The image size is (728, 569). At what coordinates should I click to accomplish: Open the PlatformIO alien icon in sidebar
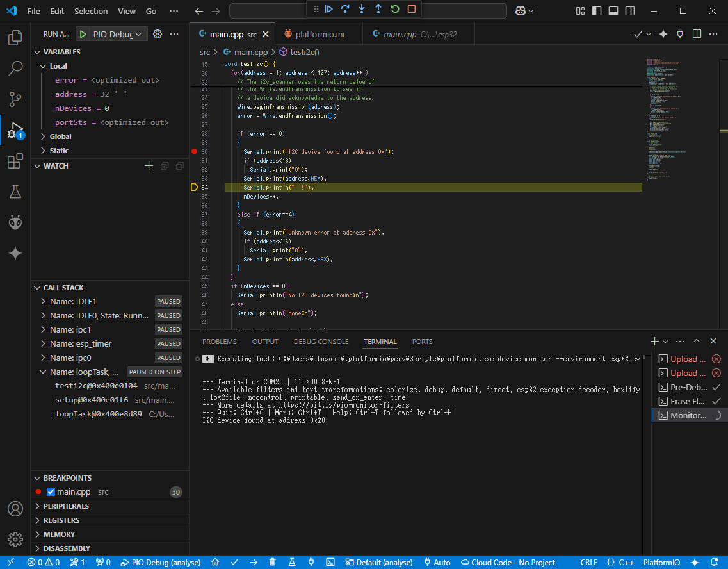(15, 222)
